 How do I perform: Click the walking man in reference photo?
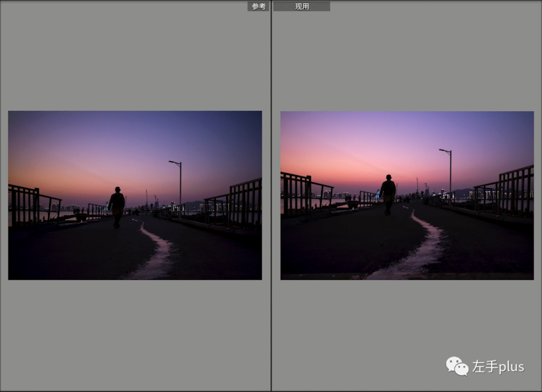[117, 207]
